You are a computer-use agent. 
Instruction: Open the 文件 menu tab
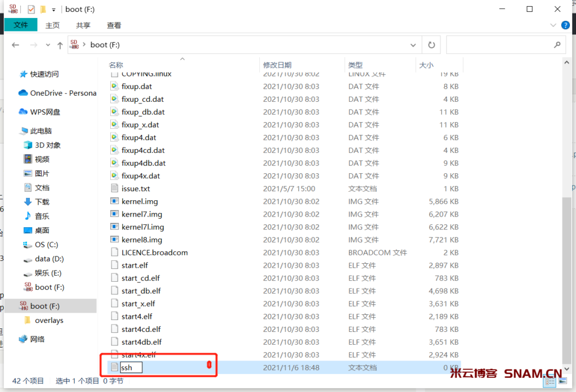(21, 25)
